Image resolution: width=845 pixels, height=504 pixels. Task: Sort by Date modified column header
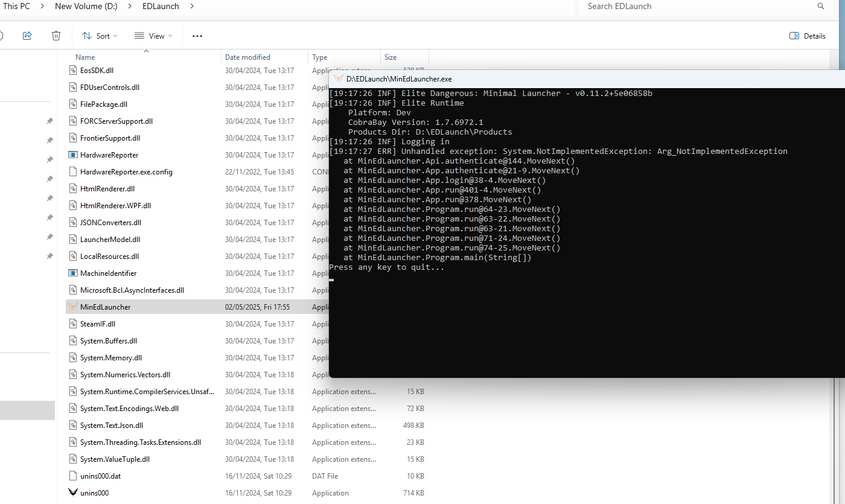point(247,57)
